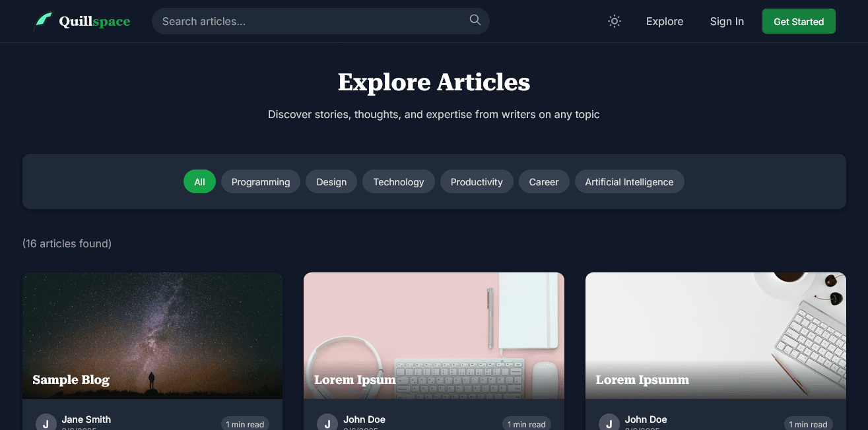Screen dimensions: 868x430
Task: Click the Lorem Ipsumm title text
Action: pos(642,380)
